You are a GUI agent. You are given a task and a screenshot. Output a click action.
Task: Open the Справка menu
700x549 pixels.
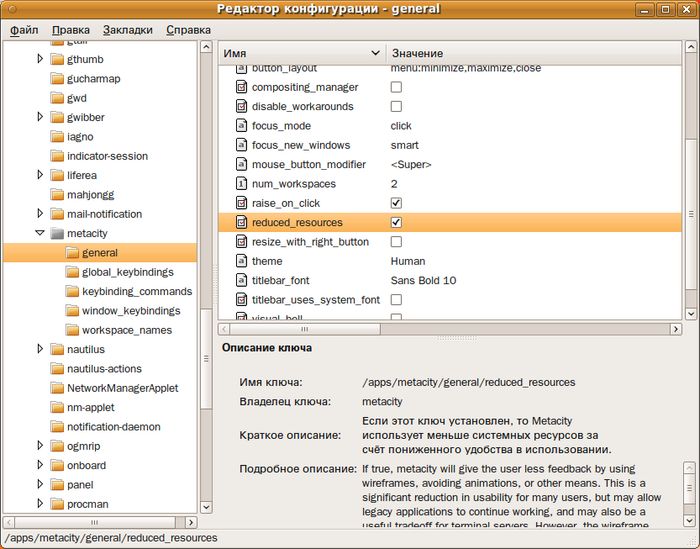coord(188,30)
